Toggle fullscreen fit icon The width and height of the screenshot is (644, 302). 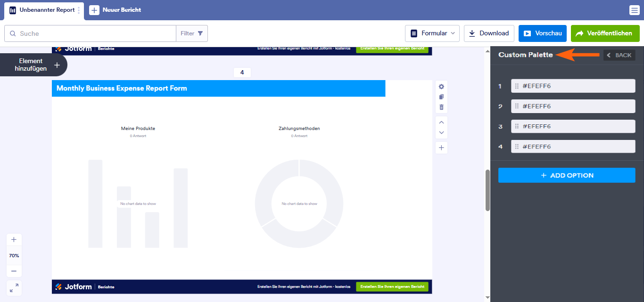click(14, 288)
